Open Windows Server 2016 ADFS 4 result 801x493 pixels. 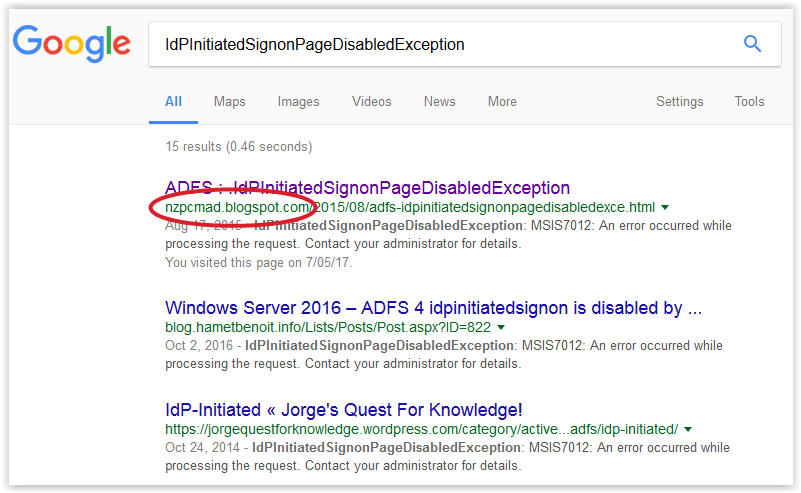pos(433,308)
